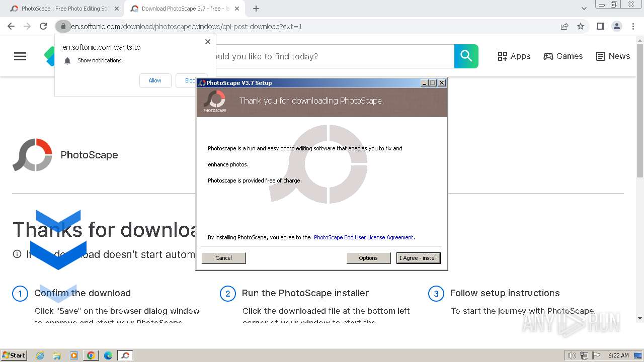Go back to previous page

pyautogui.click(x=11, y=26)
